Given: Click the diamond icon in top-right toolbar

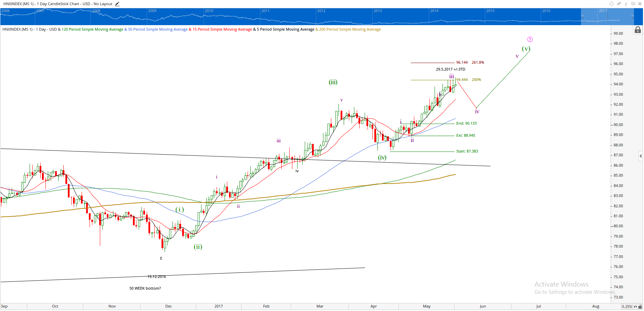Looking at the screenshot, I should point(612,4).
